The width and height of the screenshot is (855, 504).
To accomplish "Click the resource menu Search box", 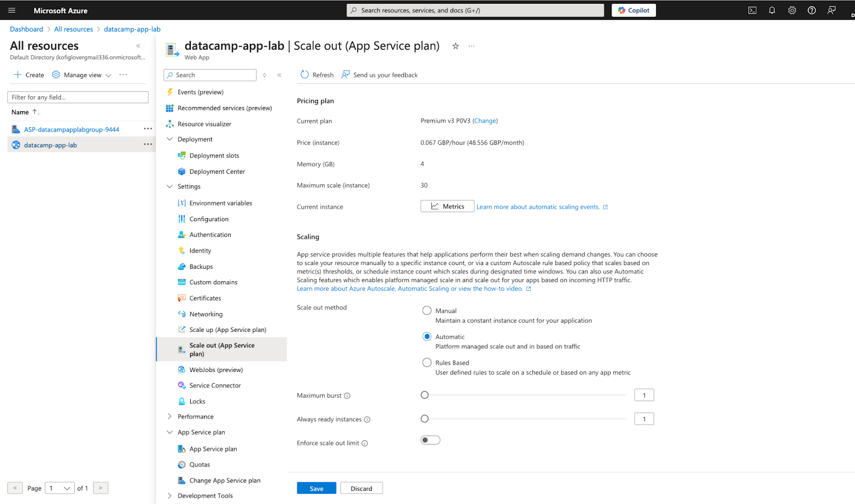I will 210,75.
